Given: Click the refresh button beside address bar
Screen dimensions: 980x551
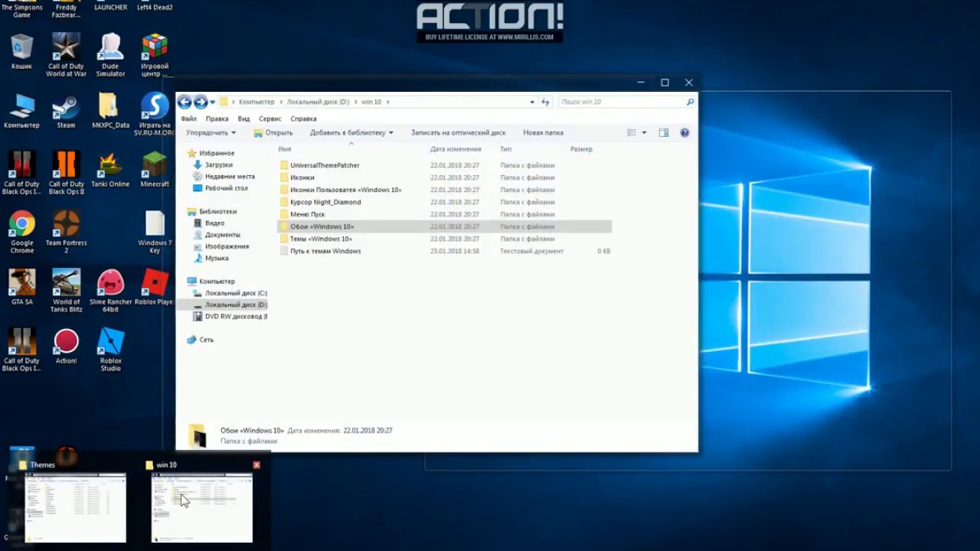Looking at the screenshot, I should click(545, 102).
